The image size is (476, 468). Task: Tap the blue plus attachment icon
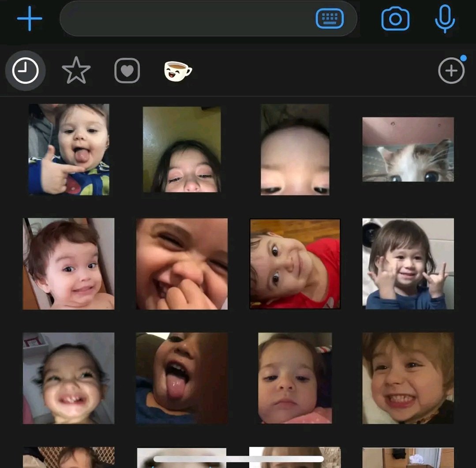[x=30, y=19]
